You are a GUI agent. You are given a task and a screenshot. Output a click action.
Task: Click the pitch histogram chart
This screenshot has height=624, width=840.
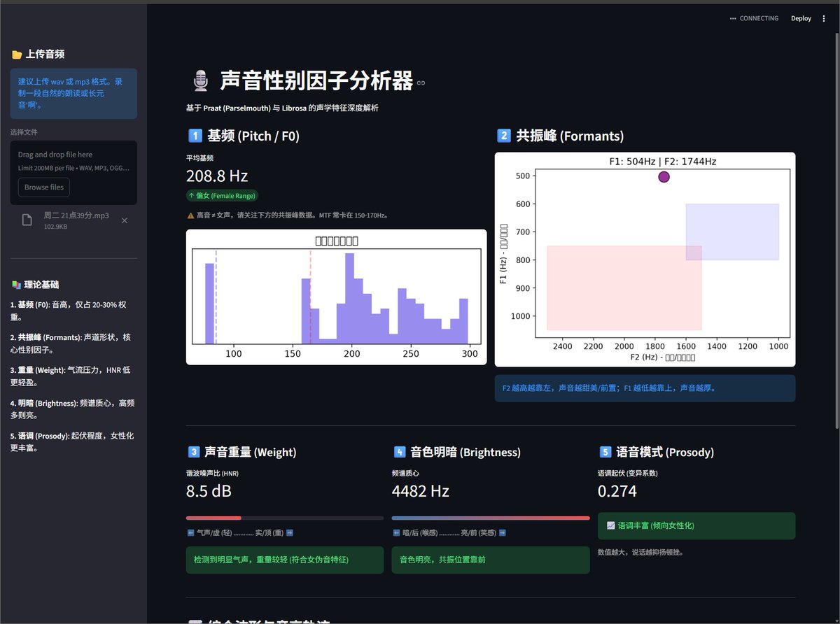click(336, 297)
